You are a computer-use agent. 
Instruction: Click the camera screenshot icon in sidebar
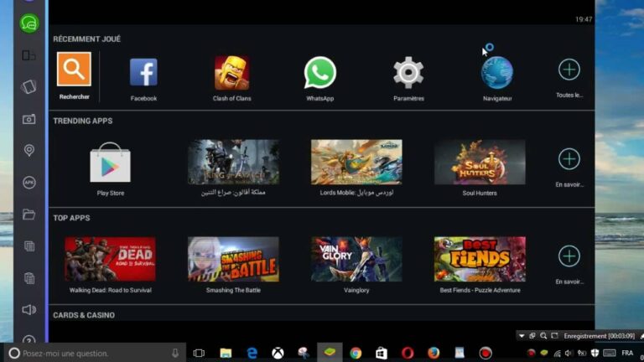[x=29, y=119]
